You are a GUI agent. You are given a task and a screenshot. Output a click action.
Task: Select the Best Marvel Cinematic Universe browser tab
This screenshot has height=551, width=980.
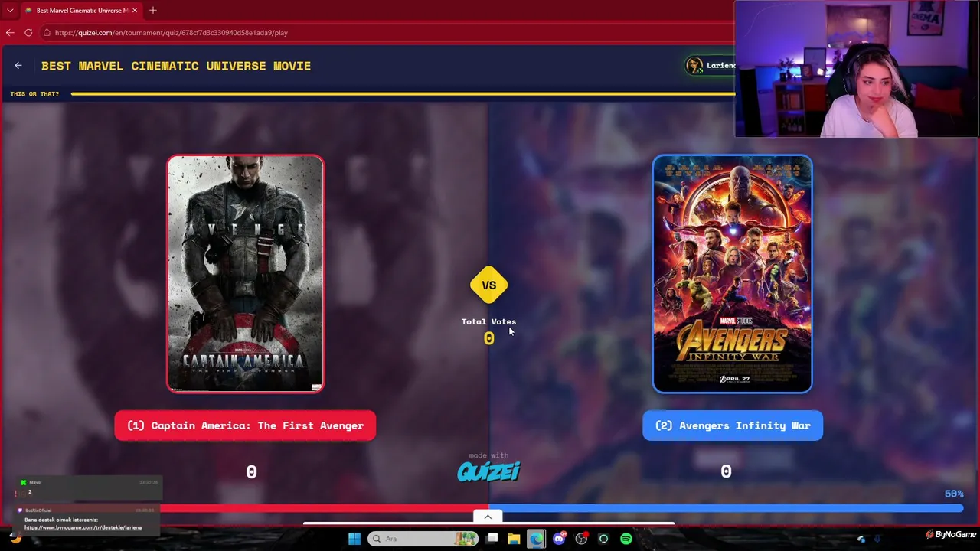tap(80, 11)
